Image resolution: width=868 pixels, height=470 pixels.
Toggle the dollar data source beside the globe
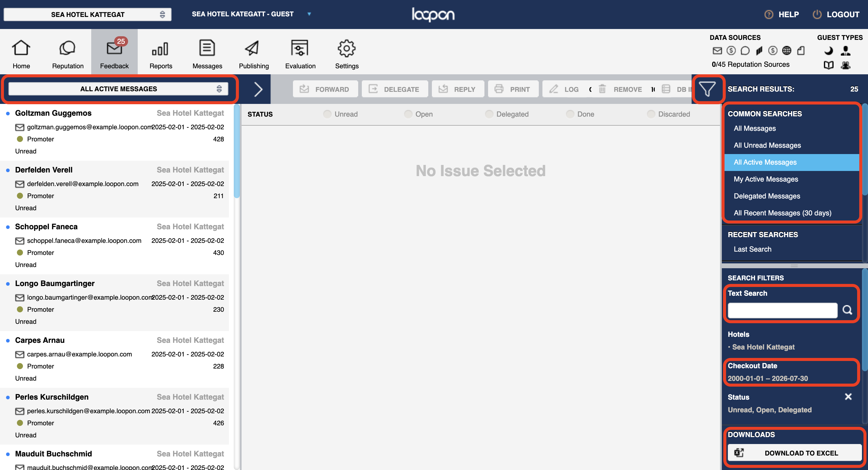tap(773, 50)
